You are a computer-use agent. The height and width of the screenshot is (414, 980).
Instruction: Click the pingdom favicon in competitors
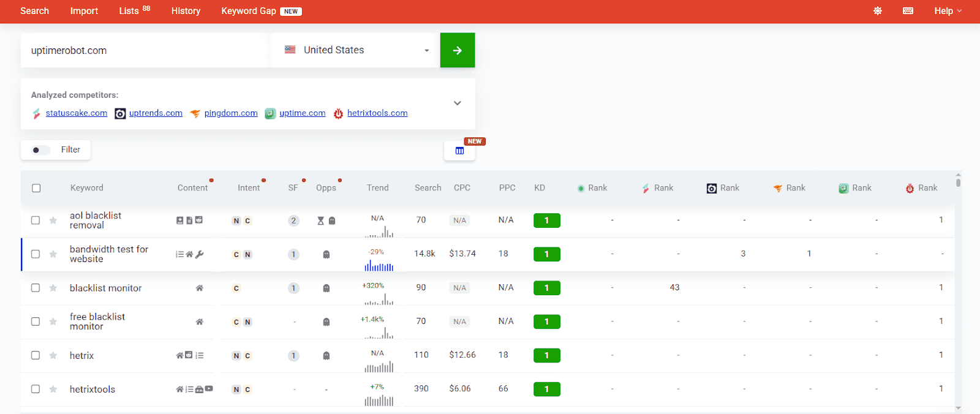coord(195,113)
